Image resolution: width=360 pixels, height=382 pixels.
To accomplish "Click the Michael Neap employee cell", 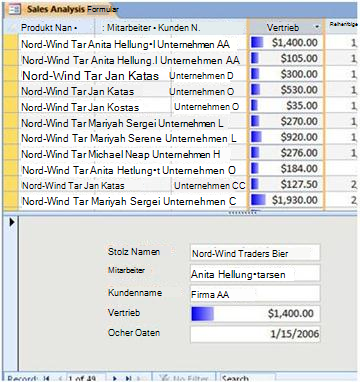I will click(119, 154).
